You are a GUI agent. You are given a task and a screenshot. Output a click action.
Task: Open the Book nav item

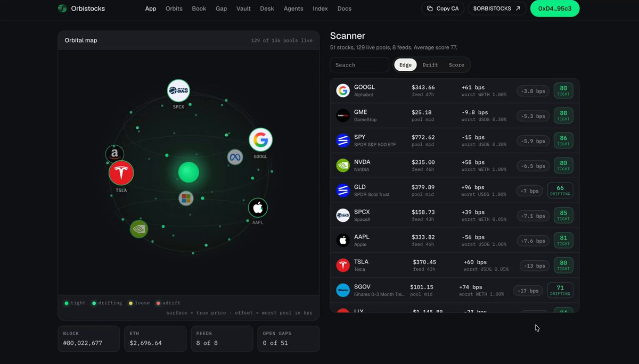199,9
